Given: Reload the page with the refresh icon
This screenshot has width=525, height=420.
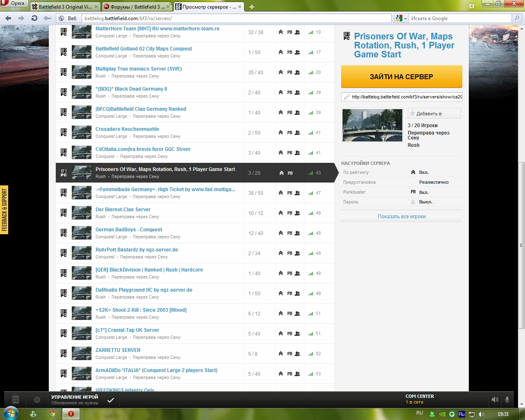Looking at the screenshot, I should [34, 18].
